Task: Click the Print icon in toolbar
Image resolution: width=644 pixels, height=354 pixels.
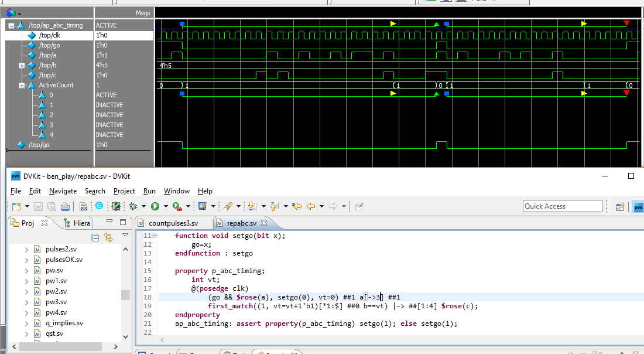Action: (x=65, y=206)
